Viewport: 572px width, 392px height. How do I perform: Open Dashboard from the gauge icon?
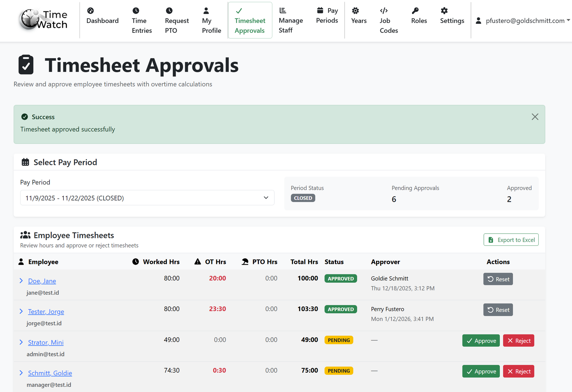point(90,11)
